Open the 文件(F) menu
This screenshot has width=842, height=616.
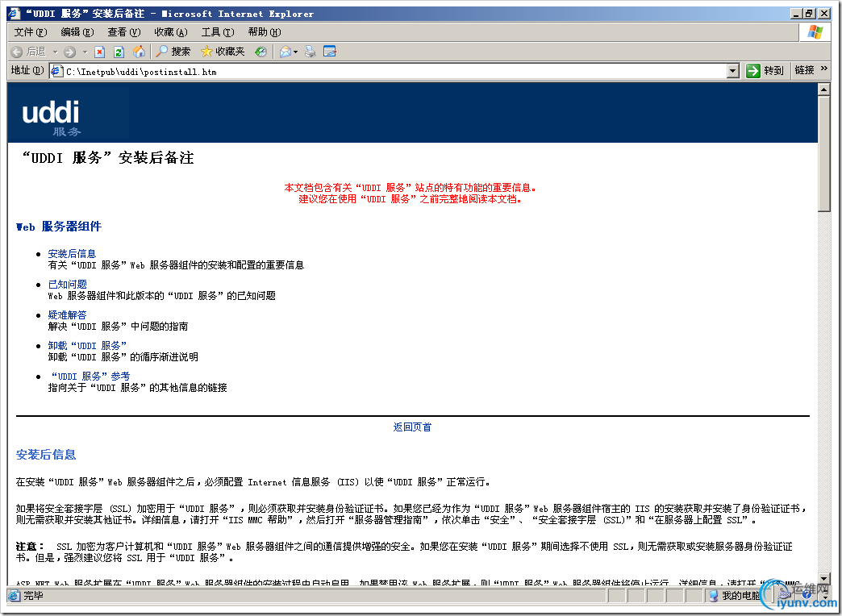(31, 32)
